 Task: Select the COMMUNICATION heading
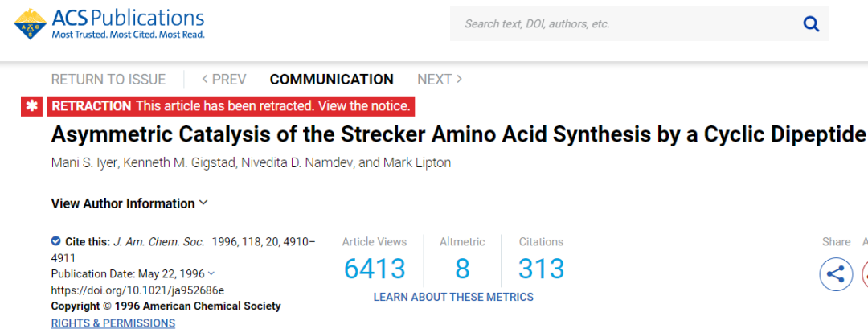[332, 80]
